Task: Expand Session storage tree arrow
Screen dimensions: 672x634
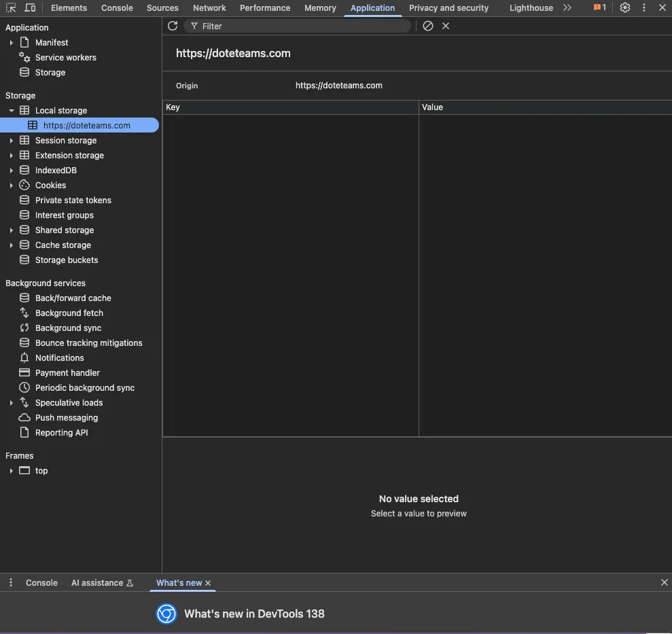Action: 11,141
